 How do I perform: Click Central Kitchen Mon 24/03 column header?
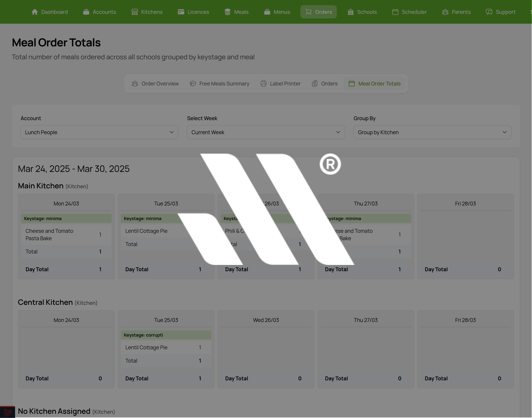66,320
